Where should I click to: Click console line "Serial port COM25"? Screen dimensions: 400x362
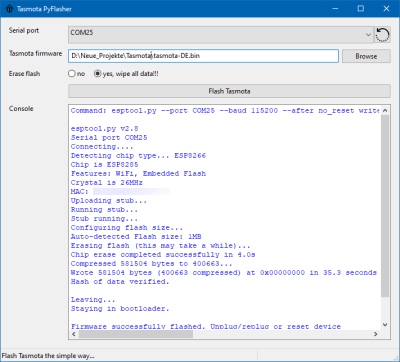point(109,138)
